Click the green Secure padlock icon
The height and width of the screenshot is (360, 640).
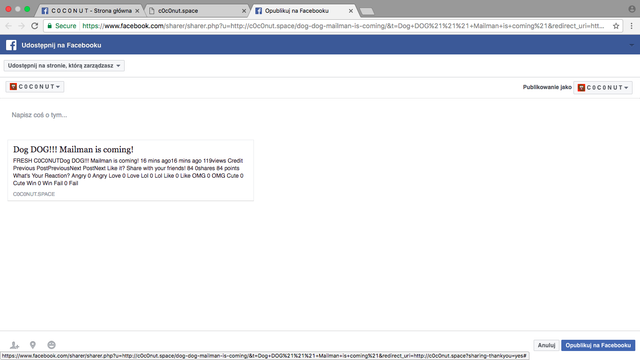(x=50, y=26)
